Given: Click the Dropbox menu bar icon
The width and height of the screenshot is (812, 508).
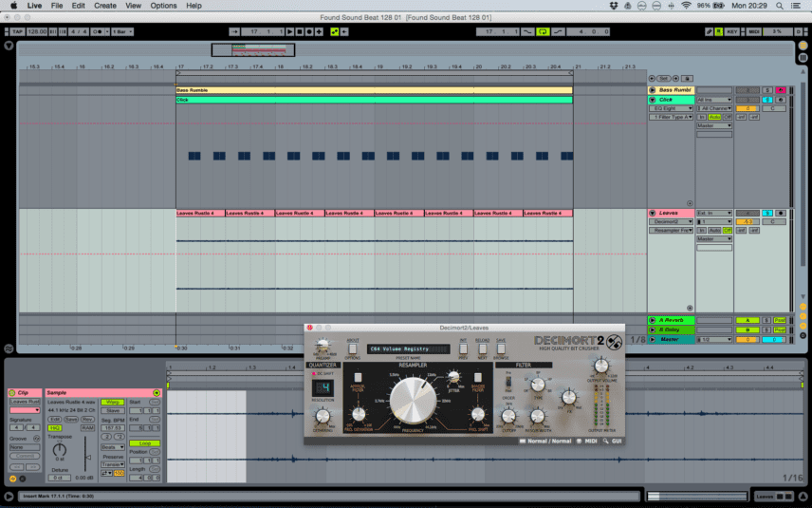Looking at the screenshot, I should pos(614,6).
